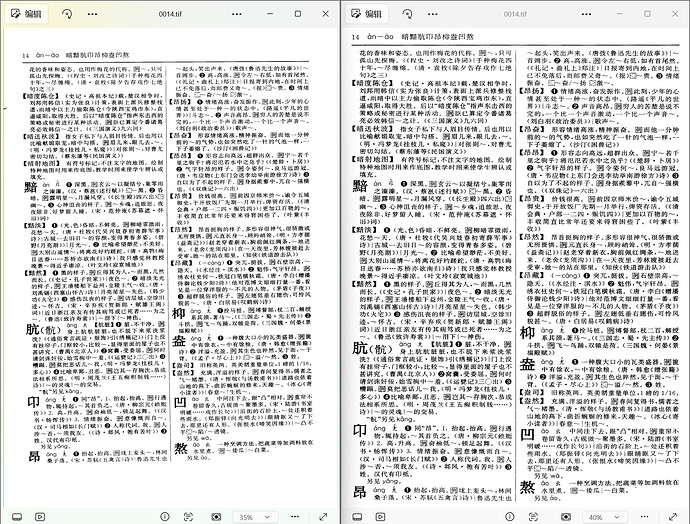Viewport: 690px width, 524px height.
Task: Maximize the right Photos window
Action: click(647, 14)
